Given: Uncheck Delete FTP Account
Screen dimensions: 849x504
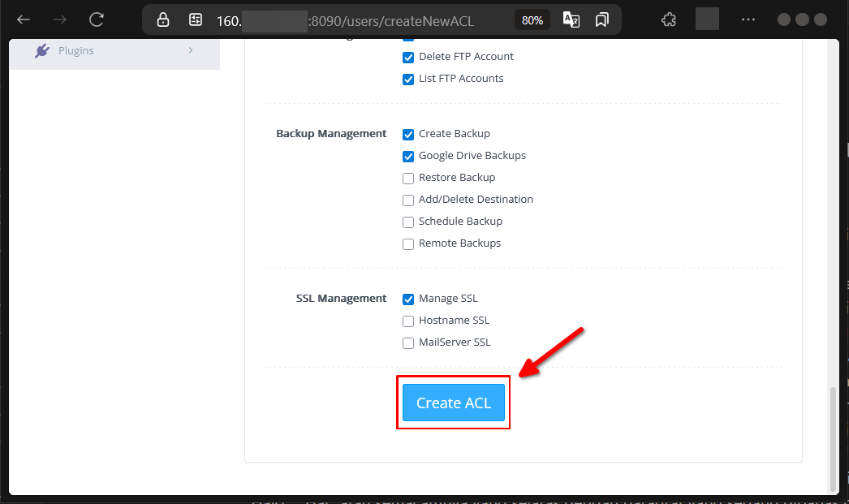Looking at the screenshot, I should 408,58.
